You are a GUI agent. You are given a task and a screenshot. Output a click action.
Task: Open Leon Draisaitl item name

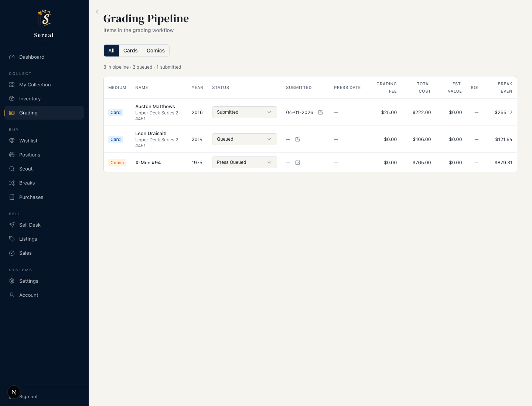151,133
